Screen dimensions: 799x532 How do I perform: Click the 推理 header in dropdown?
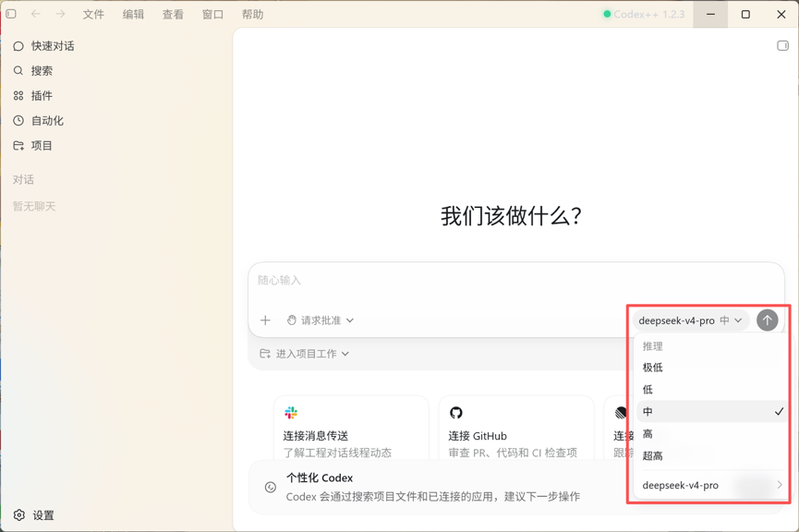point(653,346)
